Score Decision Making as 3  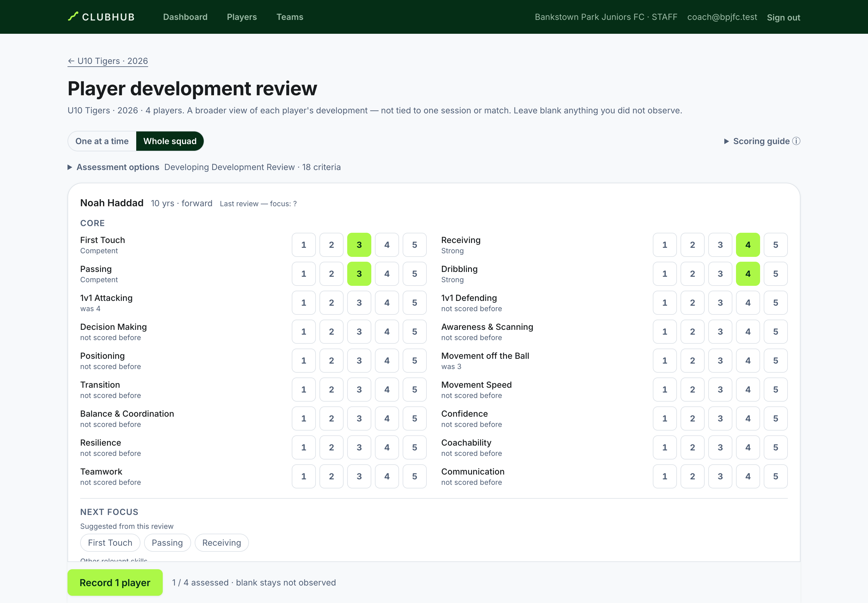(x=359, y=332)
